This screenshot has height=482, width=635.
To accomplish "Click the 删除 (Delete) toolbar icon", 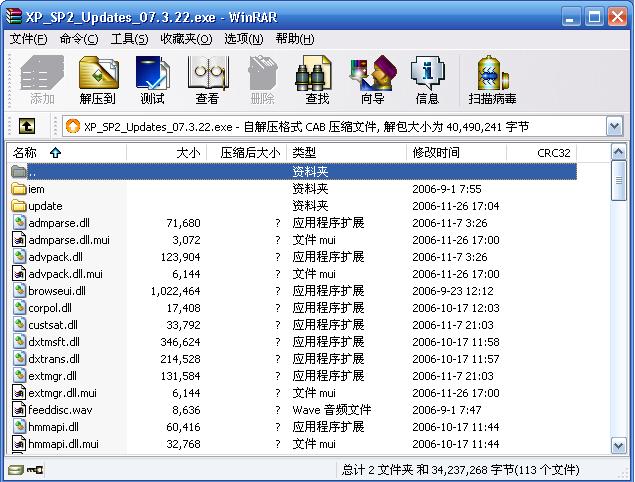I will pos(263,73).
